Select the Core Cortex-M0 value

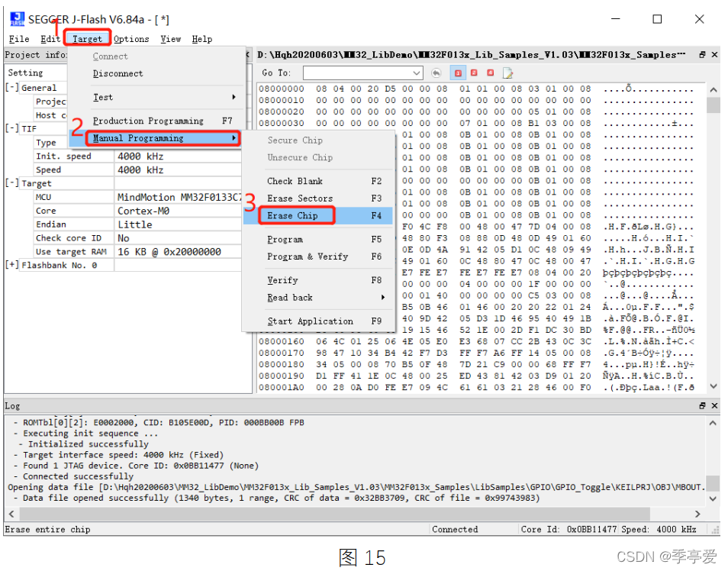(x=178, y=211)
